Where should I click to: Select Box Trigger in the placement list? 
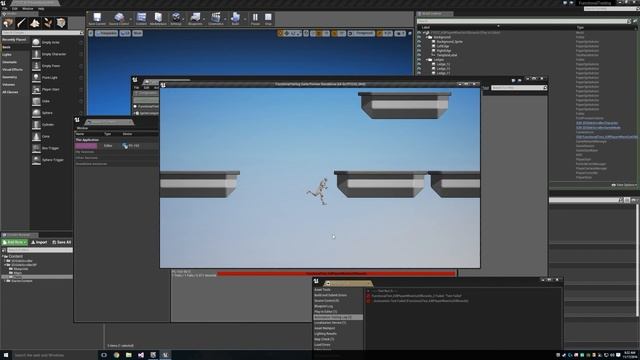point(58,148)
